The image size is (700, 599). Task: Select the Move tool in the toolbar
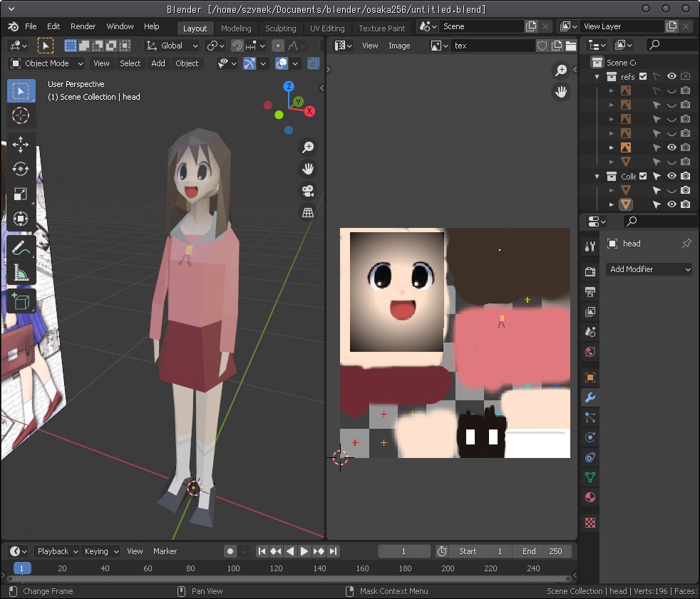tap(21, 143)
